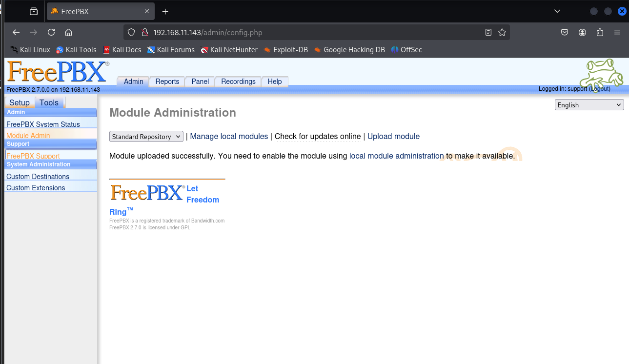Viewport: 629px width, 364px height.
Task: Bookmark this page with star icon
Action: pyautogui.click(x=502, y=33)
